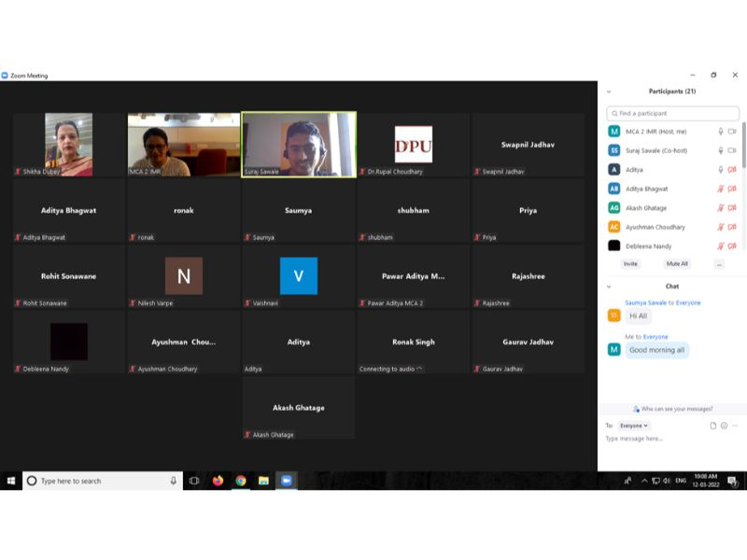Click the MCA 2 IMR host avatar

click(x=614, y=132)
